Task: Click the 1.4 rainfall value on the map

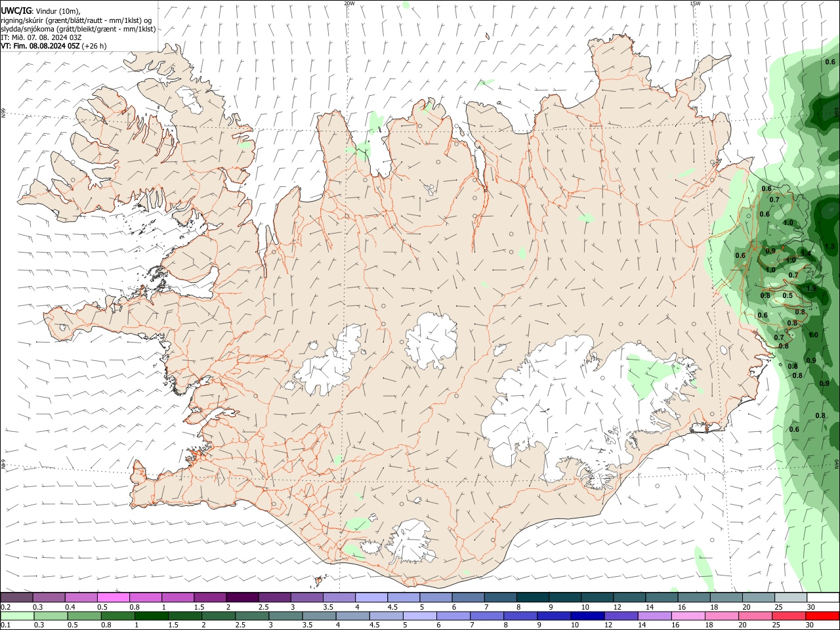Action: [x=807, y=253]
